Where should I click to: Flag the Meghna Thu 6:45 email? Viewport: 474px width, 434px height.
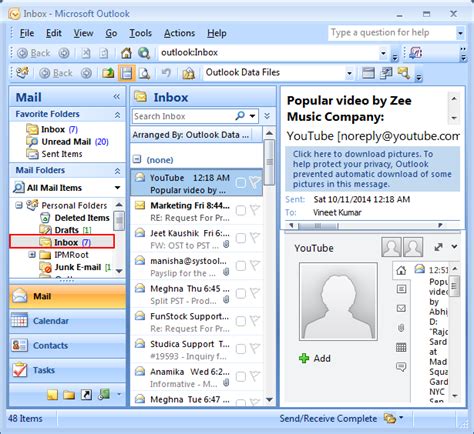255,293
